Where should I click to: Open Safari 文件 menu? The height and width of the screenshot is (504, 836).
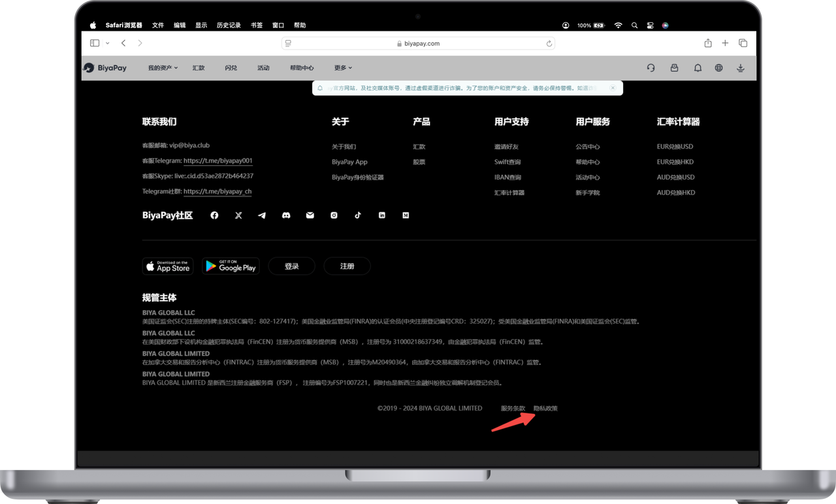(158, 25)
